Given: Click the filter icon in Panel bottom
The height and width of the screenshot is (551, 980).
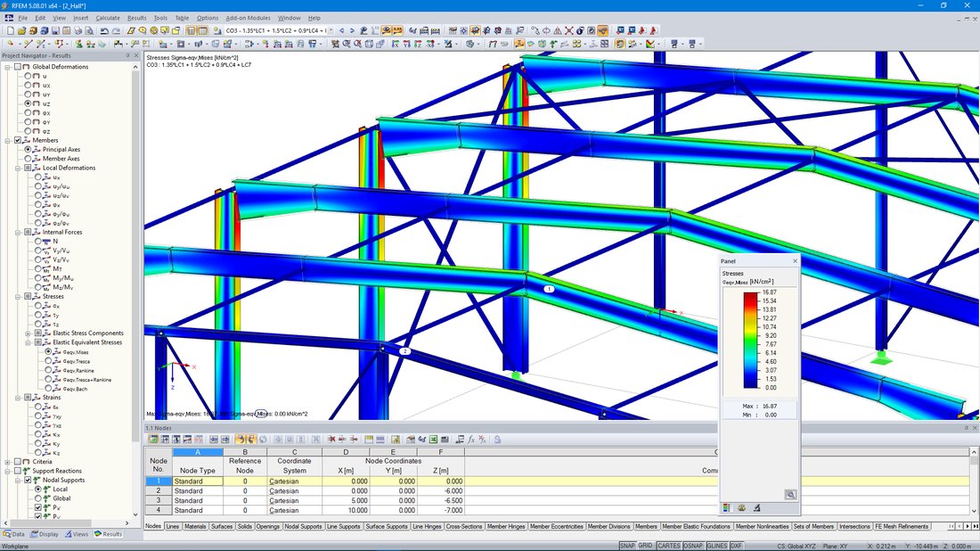Looking at the screenshot, I should coord(757,508).
